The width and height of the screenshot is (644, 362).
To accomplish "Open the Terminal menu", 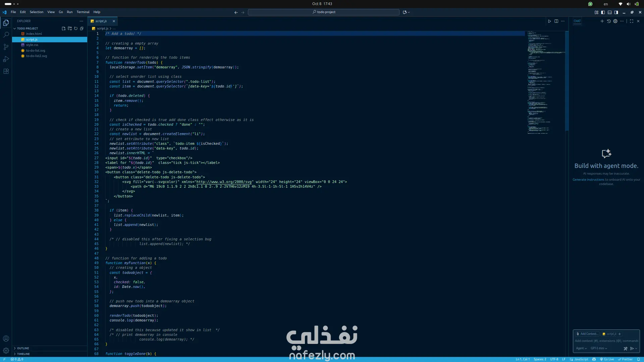I will [83, 12].
